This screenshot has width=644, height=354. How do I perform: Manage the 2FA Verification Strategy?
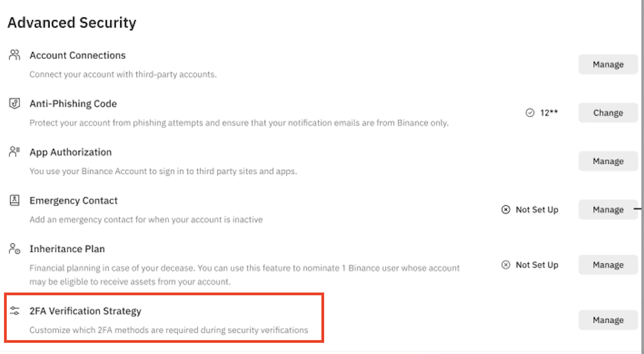pyautogui.click(x=608, y=320)
